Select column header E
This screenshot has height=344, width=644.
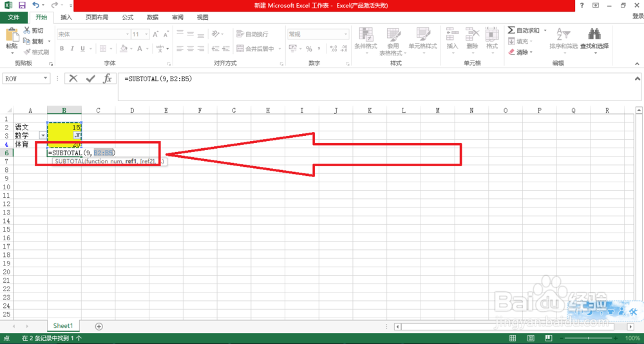[166, 110]
